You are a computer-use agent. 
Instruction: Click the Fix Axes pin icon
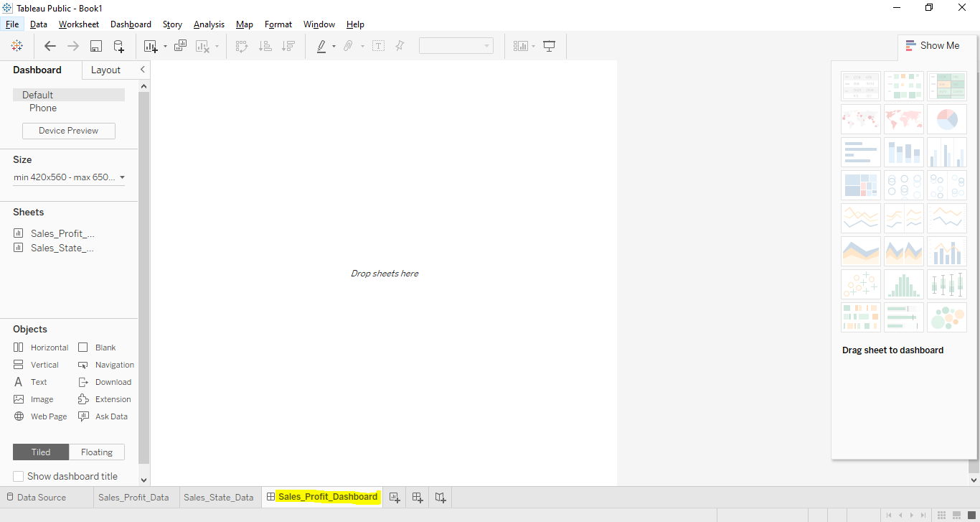click(x=400, y=46)
